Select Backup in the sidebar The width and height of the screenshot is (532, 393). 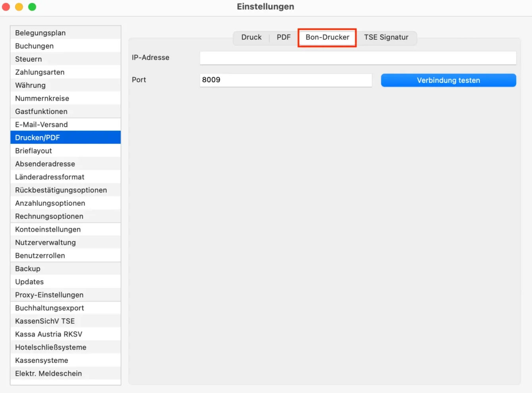(66, 268)
